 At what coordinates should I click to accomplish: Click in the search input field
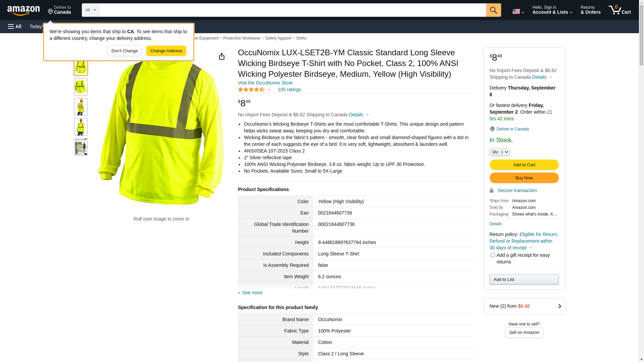click(x=292, y=10)
